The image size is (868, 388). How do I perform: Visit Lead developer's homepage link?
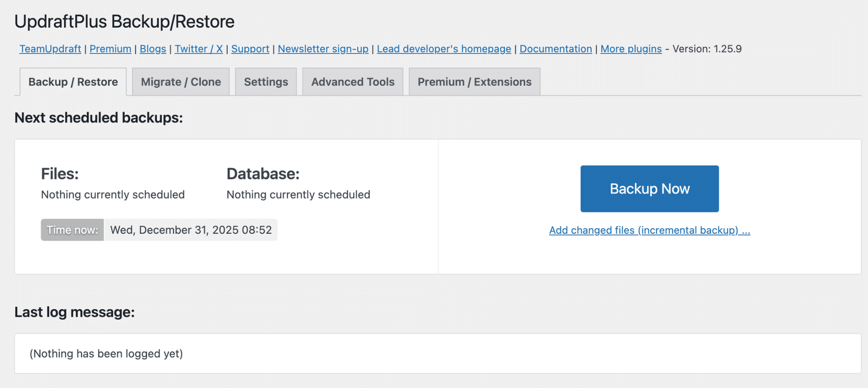tap(444, 49)
